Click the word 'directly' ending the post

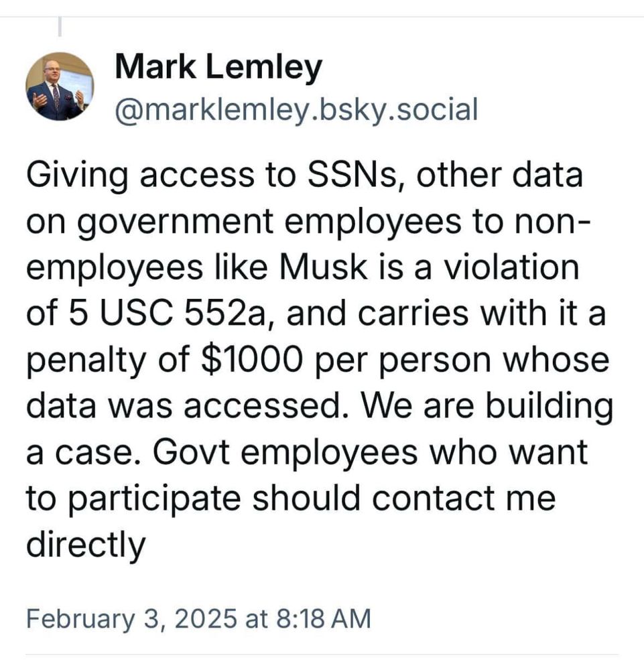click(85, 543)
